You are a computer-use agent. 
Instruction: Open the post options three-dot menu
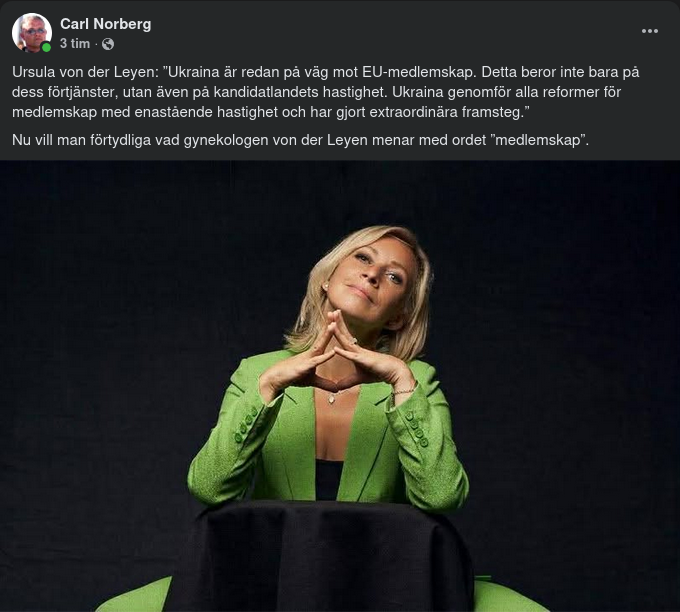click(x=649, y=31)
